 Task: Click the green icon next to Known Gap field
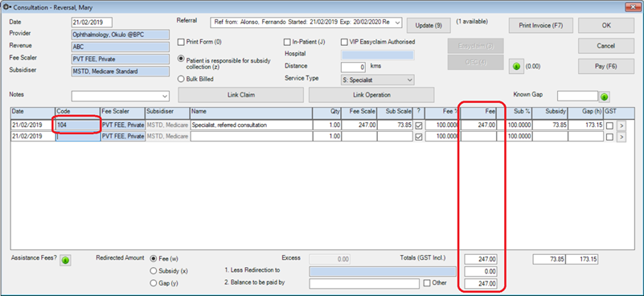(604, 97)
